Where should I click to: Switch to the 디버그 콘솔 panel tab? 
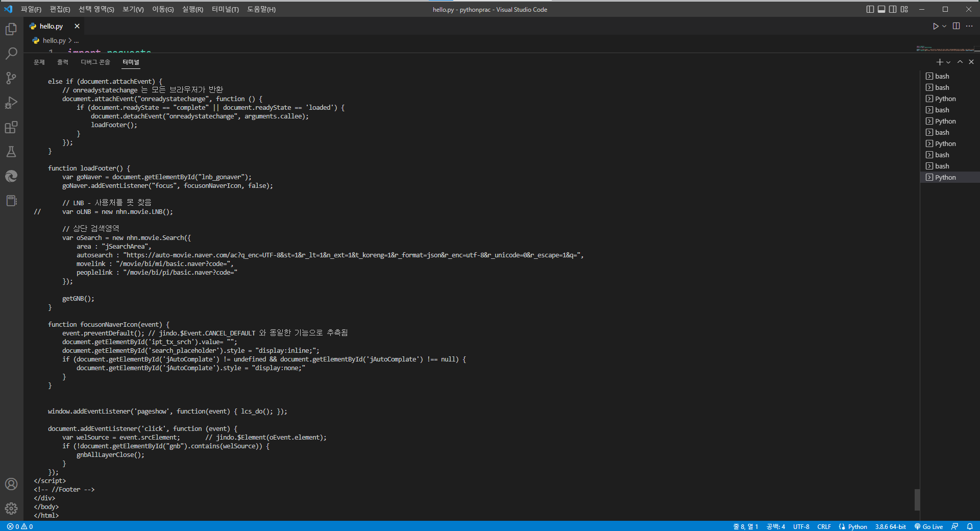95,62
